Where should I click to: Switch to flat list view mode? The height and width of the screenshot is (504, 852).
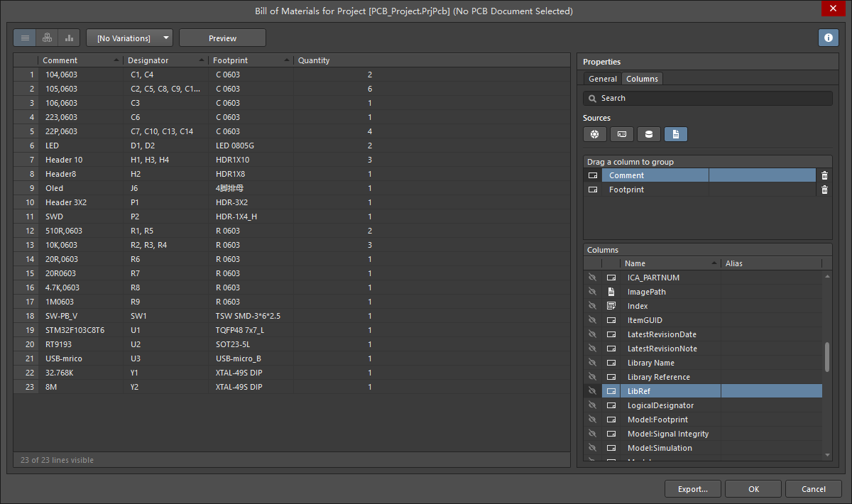click(25, 38)
